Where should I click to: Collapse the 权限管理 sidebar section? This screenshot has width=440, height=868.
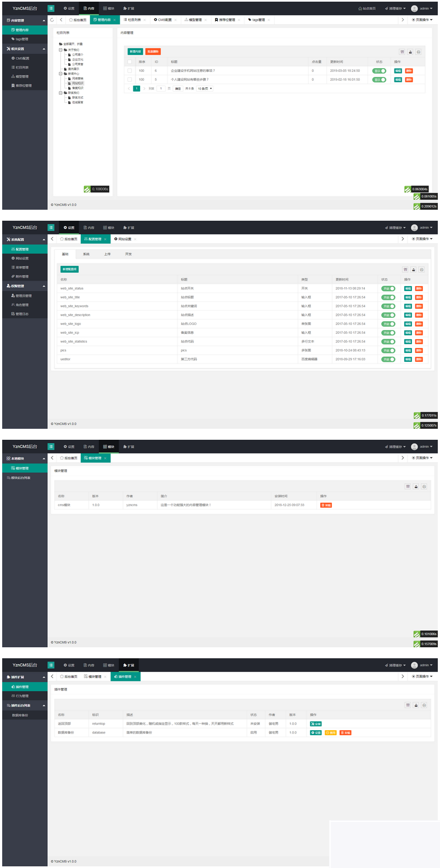44,286
